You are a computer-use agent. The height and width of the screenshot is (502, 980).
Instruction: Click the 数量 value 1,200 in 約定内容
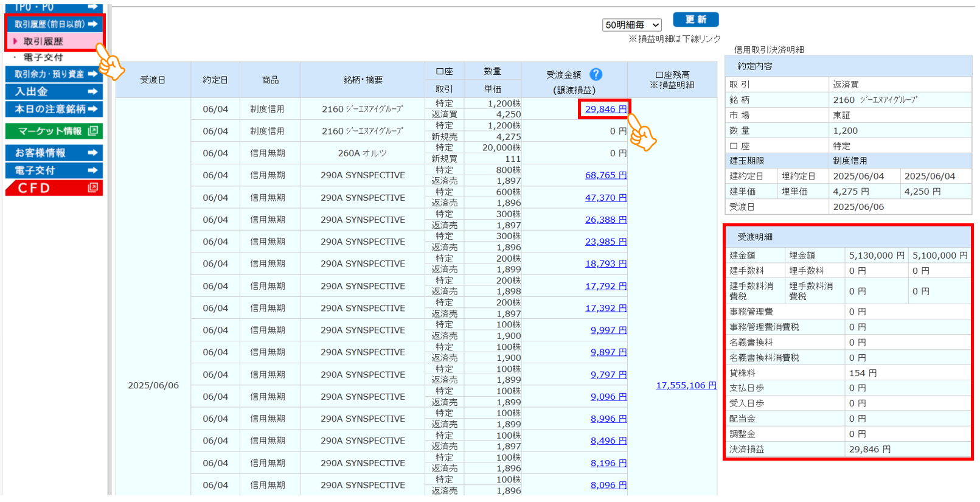845,130
